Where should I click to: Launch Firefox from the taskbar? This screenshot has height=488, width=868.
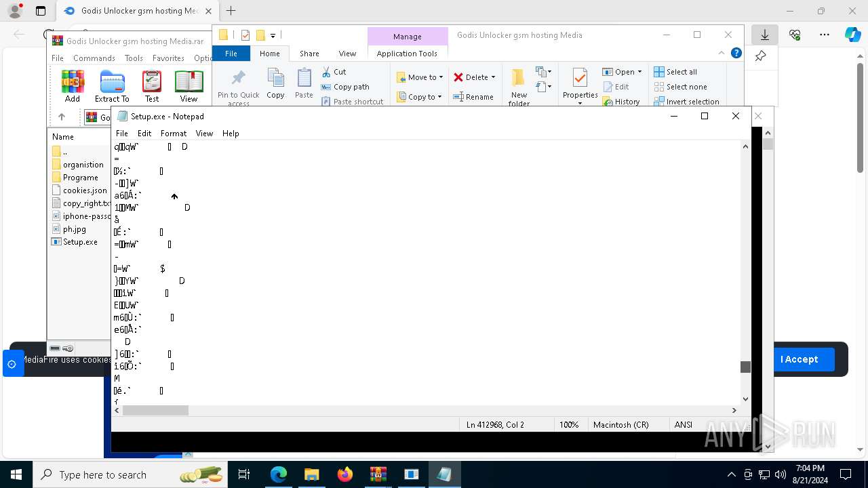pyautogui.click(x=345, y=474)
